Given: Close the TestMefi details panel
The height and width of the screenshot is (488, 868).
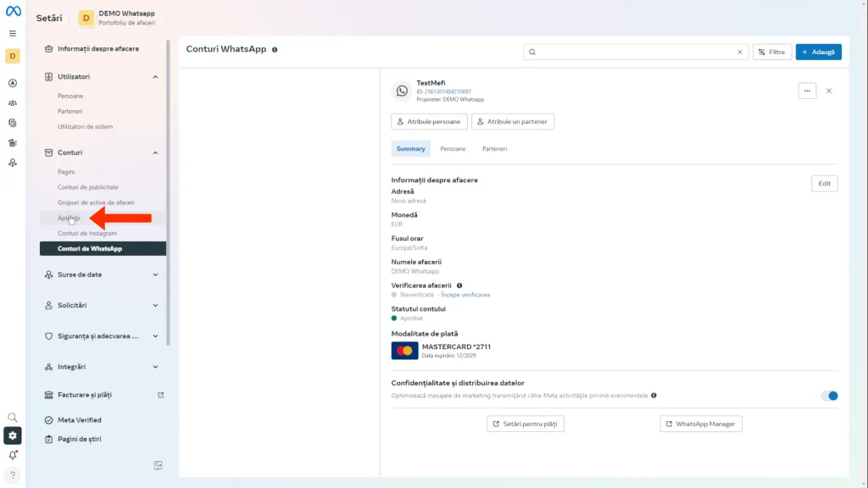Looking at the screenshot, I should tap(829, 91).
